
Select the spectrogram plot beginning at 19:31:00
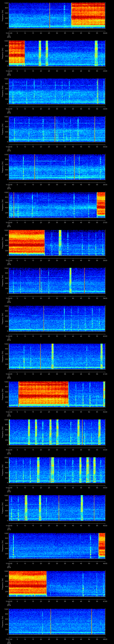tap(57, 16)
